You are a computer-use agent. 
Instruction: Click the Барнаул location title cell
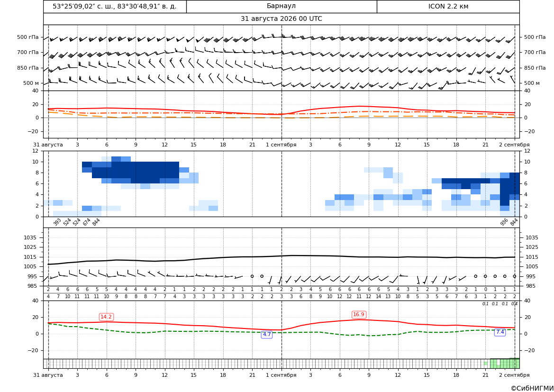pos(281,6)
